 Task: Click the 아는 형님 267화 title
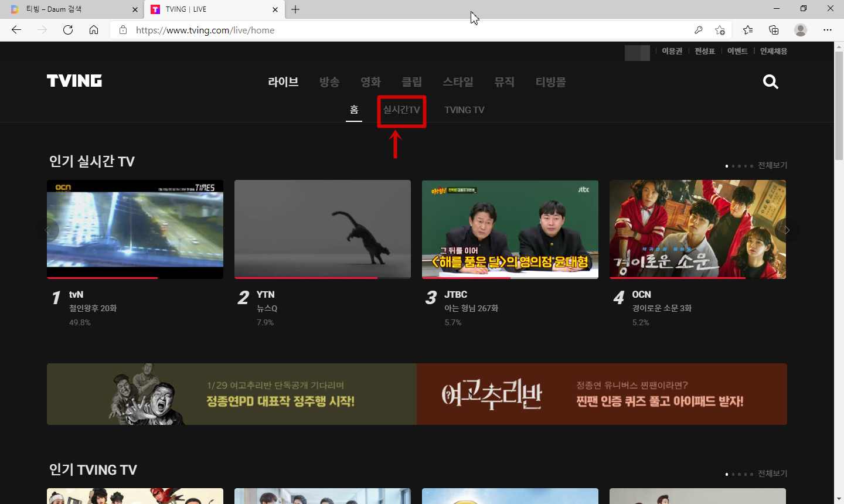tap(471, 308)
